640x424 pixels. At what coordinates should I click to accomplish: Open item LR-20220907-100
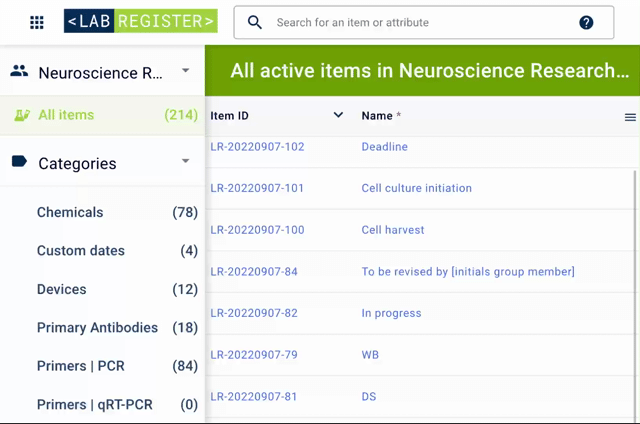tap(257, 230)
